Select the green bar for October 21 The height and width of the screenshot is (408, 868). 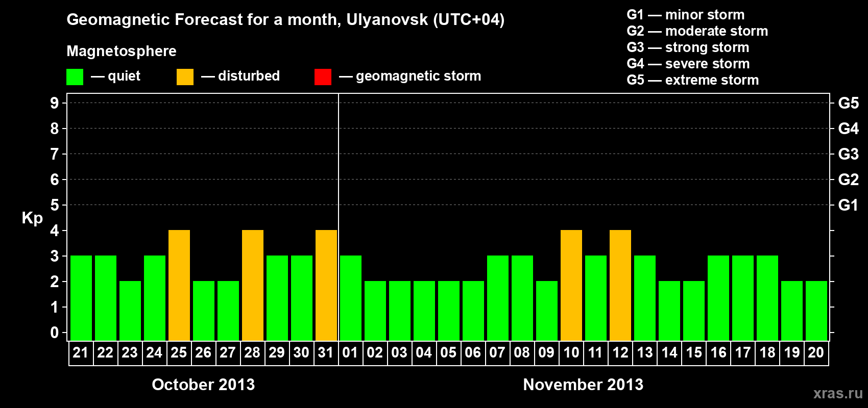(81, 298)
